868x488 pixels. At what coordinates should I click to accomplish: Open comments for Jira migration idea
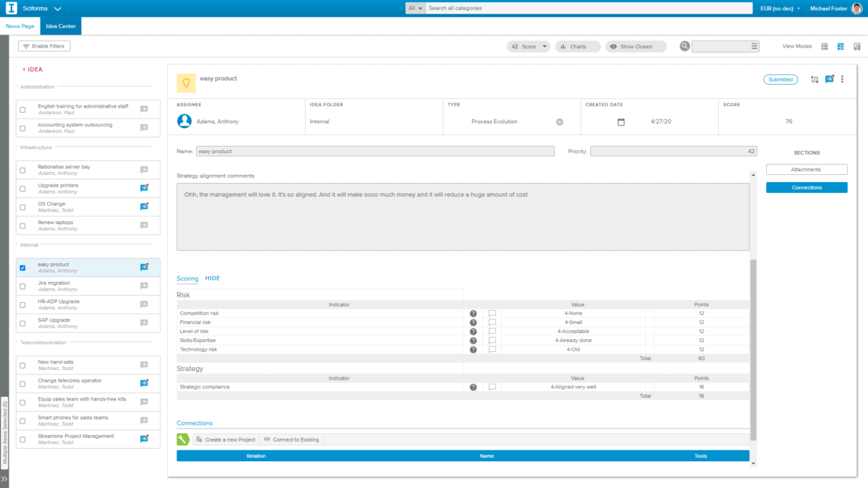point(144,286)
